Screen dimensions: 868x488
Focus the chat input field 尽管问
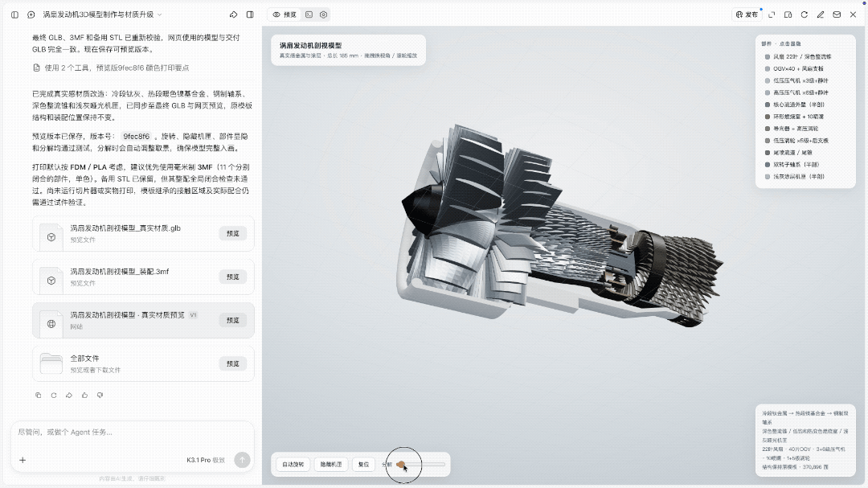pos(132,432)
